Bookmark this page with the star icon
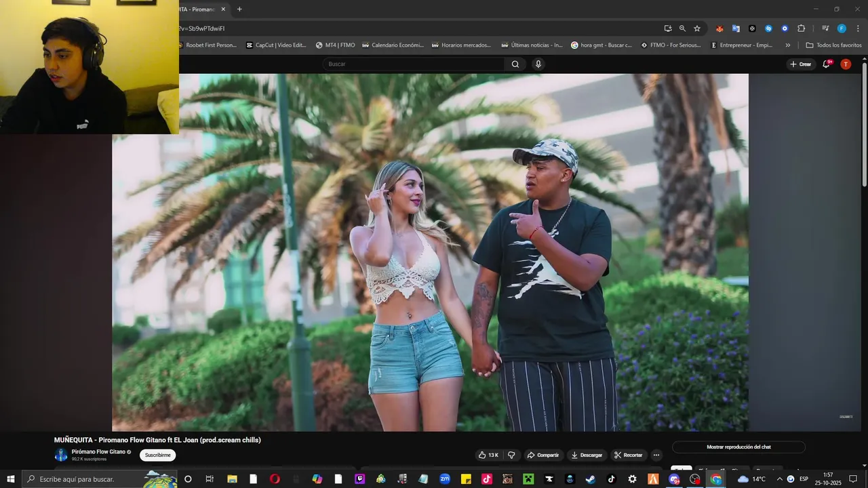This screenshot has height=488, width=868. point(697,28)
